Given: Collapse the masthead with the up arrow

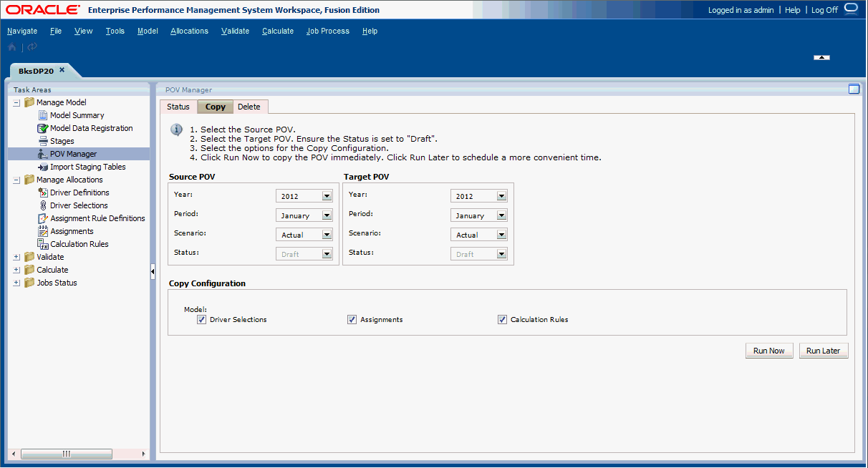Looking at the screenshot, I should 822,57.
